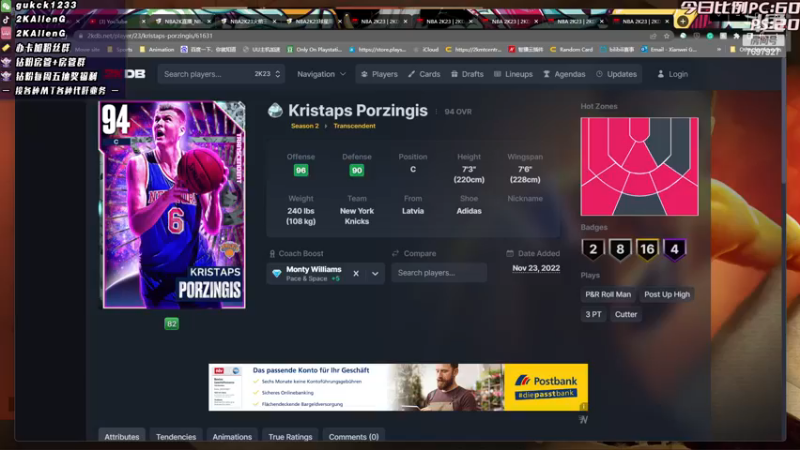Open the Only On Playstation bookmark
This screenshot has height=450, width=800.
coord(314,49)
